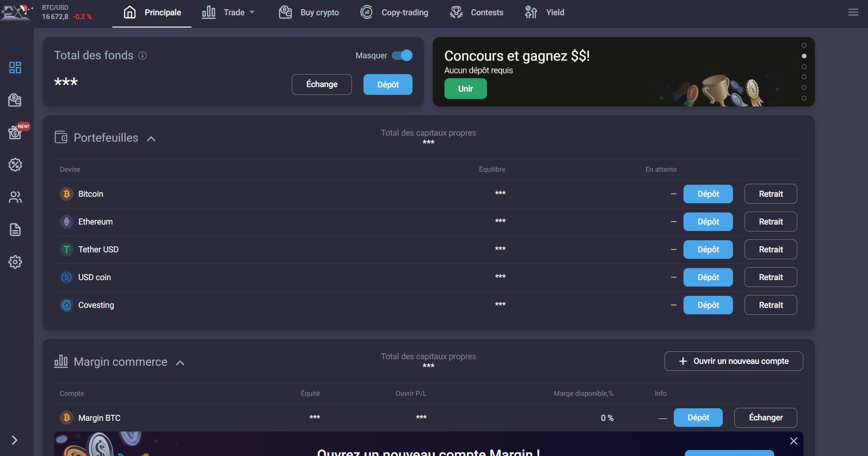Image resolution: width=868 pixels, height=456 pixels.
Task: Click the Échange button in funds card
Action: tap(322, 84)
